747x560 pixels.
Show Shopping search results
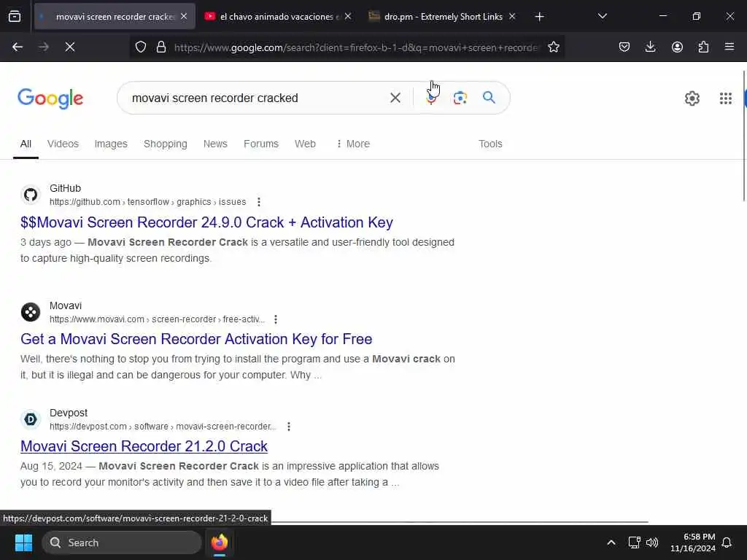(166, 144)
